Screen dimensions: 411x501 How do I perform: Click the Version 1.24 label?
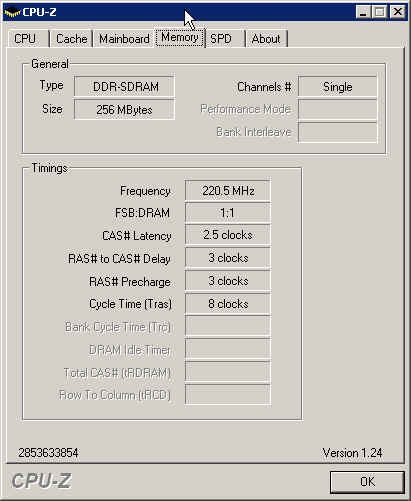[352, 453]
